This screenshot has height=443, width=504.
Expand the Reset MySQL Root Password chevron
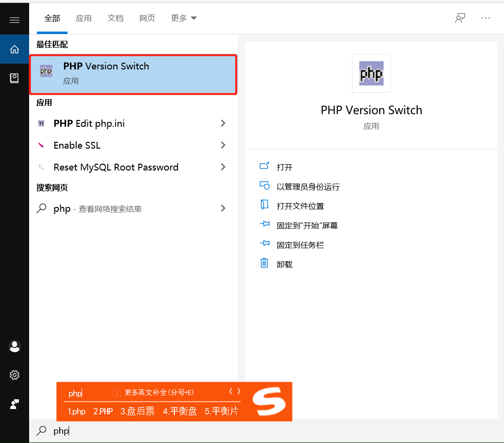223,167
